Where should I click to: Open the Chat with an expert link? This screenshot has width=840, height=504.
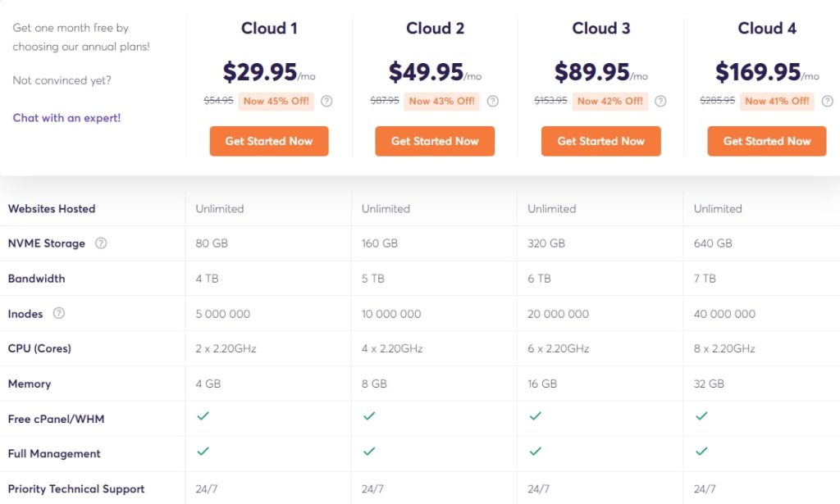coord(66,118)
